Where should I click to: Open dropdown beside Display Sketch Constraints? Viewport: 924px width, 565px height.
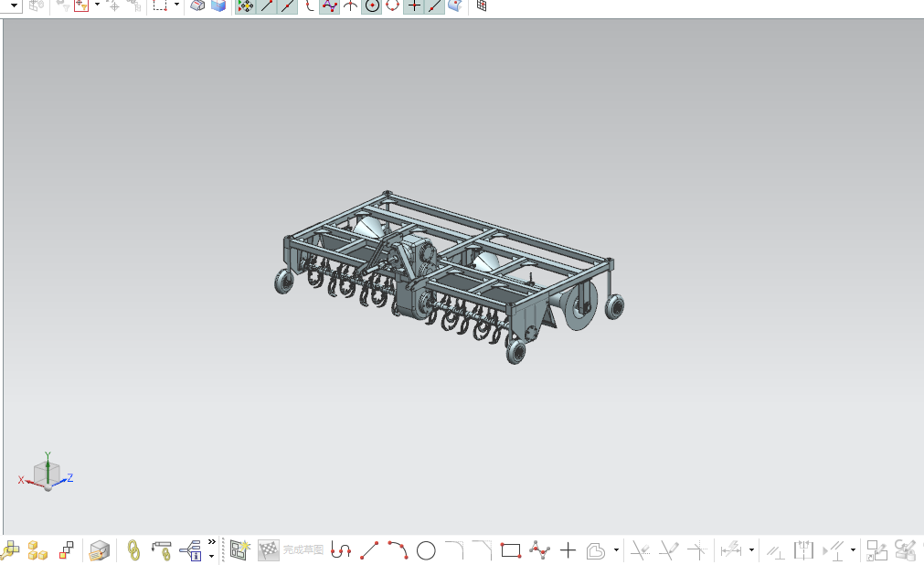[853, 550]
